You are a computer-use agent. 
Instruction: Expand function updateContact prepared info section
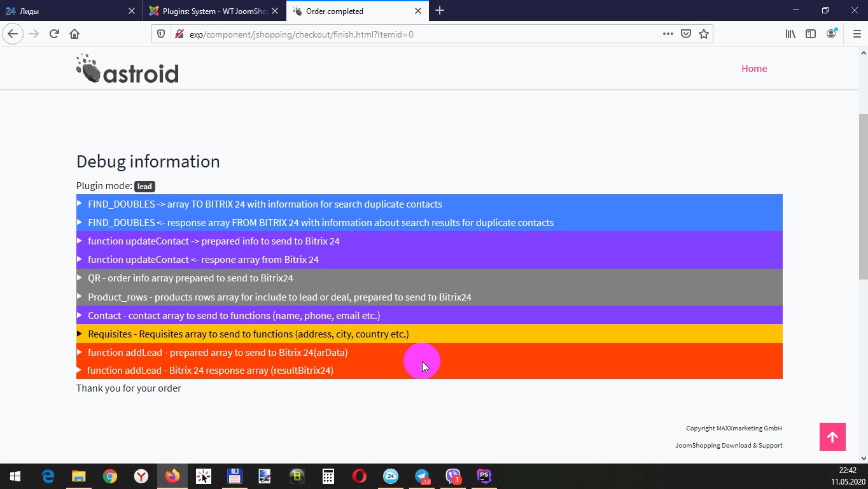[x=213, y=241]
